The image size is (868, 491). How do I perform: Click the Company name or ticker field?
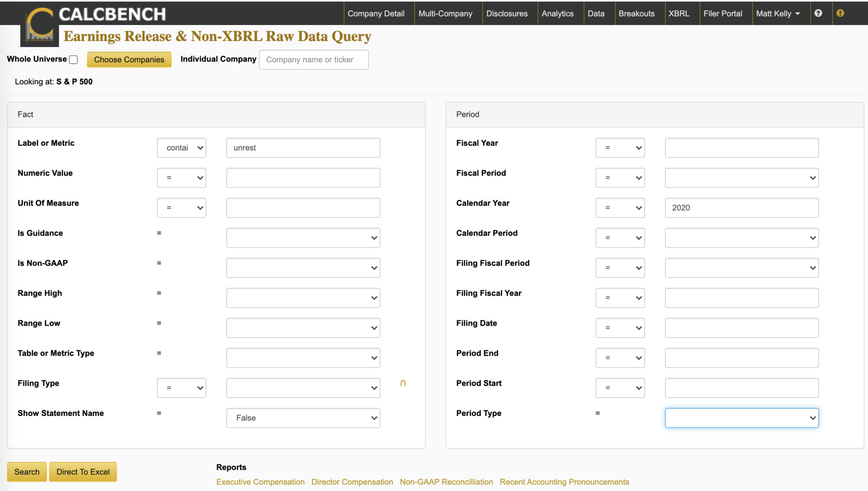[x=314, y=60]
